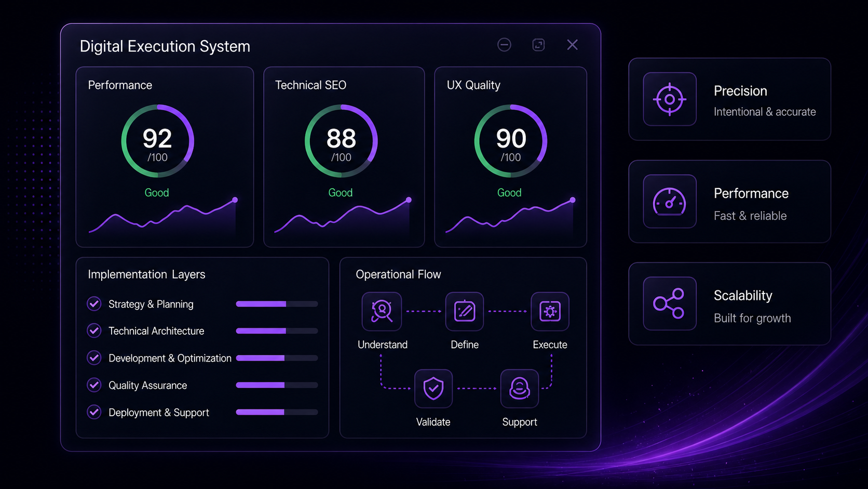Open the Execute step icon
This screenshot has height=489, width=868.
point(550,311)
